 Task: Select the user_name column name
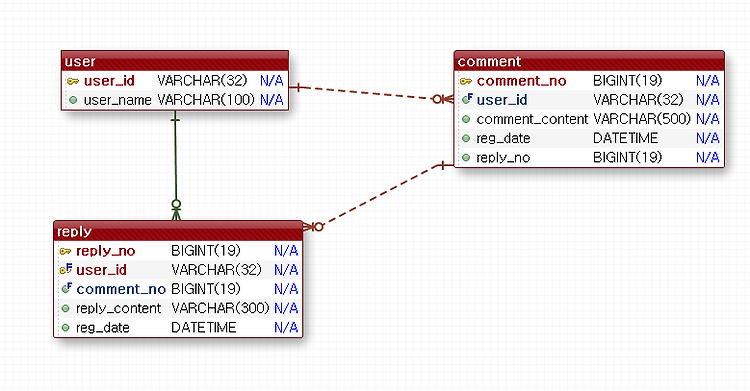pos(118,100)
